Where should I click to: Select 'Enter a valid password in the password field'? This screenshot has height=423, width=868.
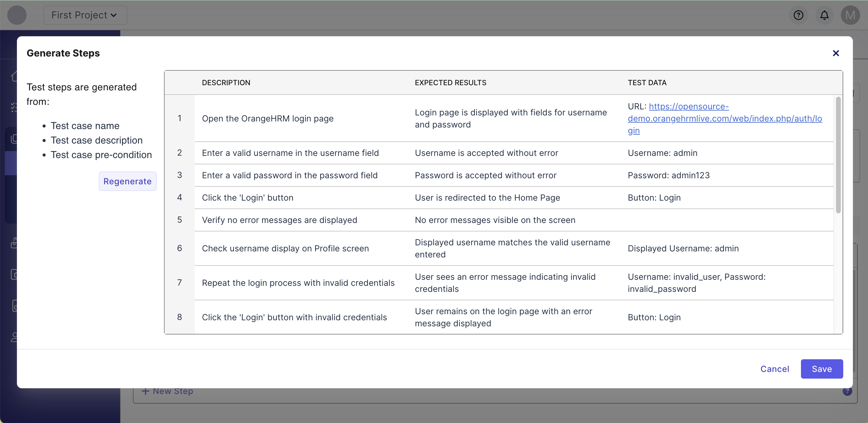(289, 175)
